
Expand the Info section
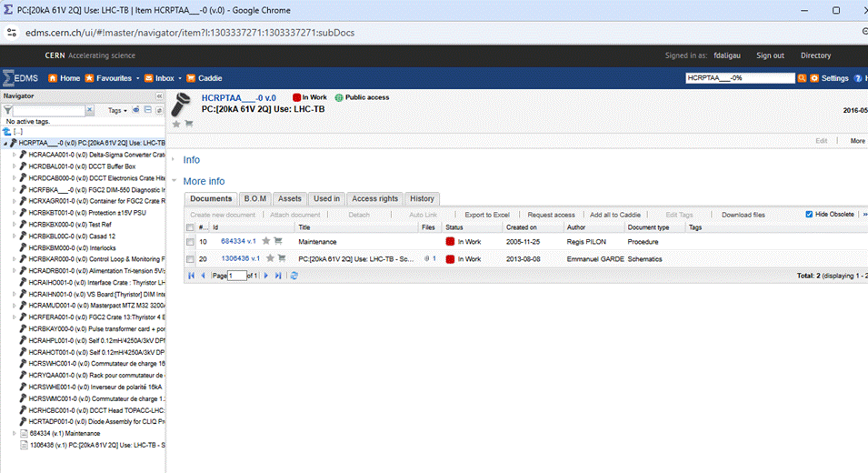(x=191, y=160)
